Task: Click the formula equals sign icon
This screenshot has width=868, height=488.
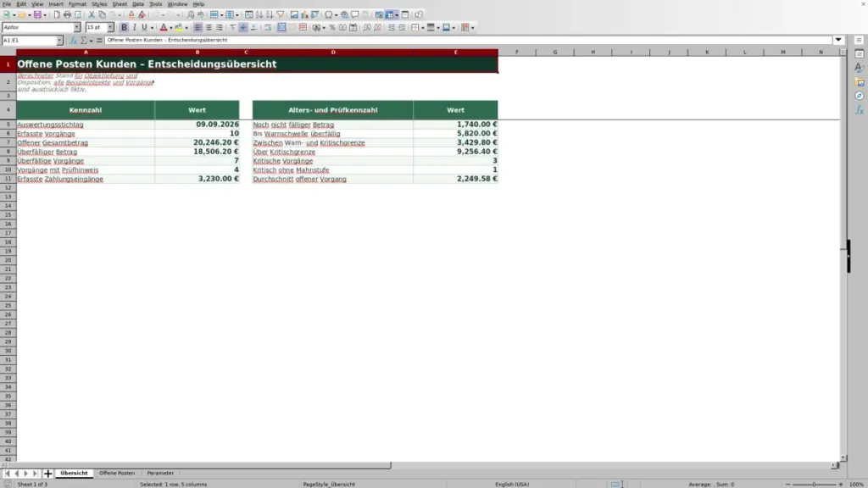Action: [x=100, y=41]
